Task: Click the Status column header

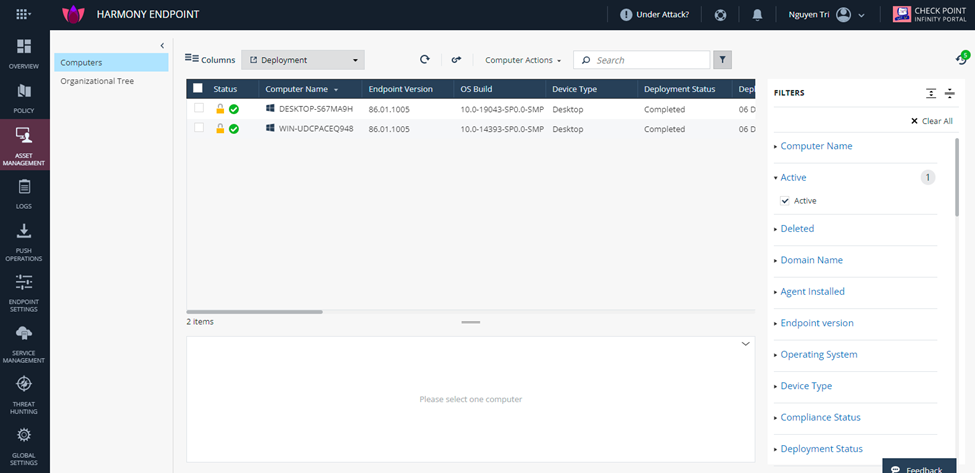Action: pos(225,89)
